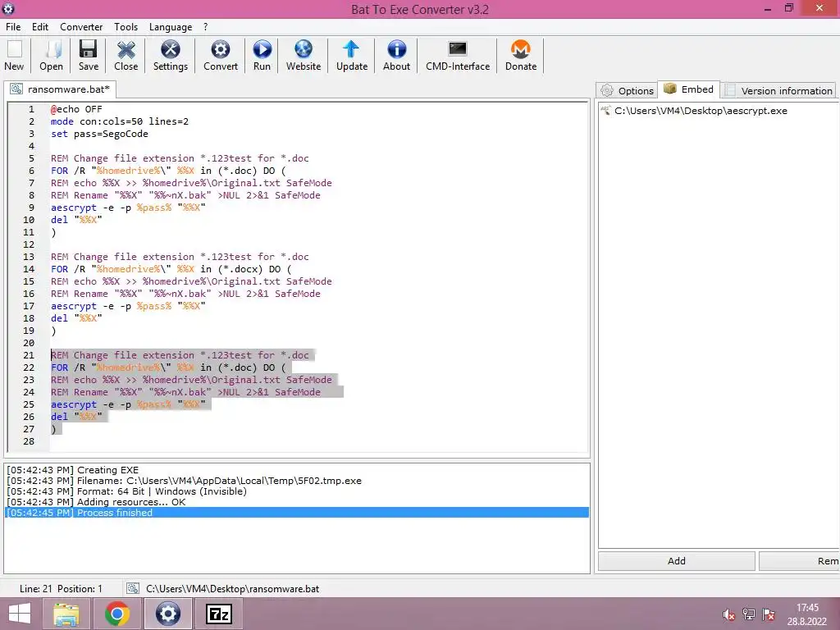Select C:\Users\VM4\Desktop\aescrypt.exe list entry
The width and height of the screenshot is (840, 630).
tap(701, 111)
